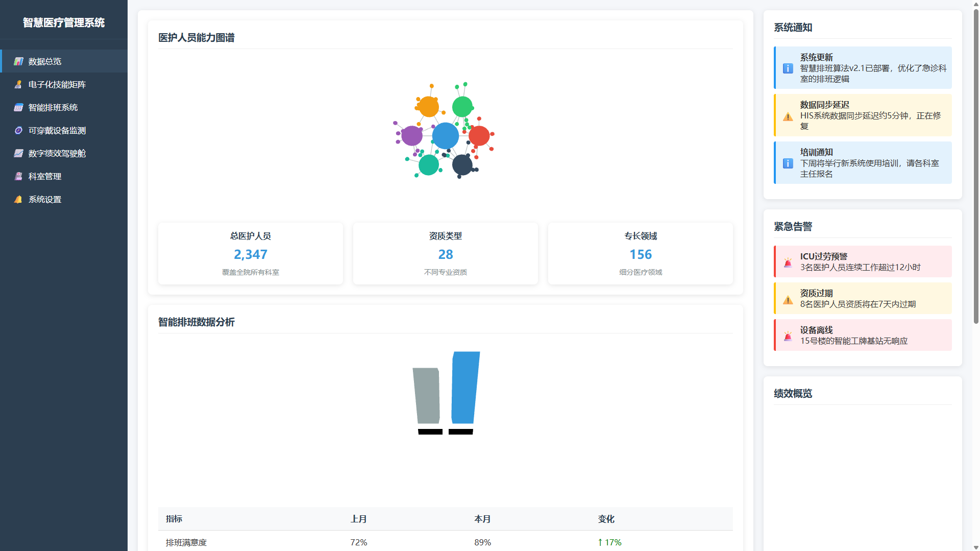Click the 科室管理 sidebar icon
980x551 pixels.
(18, 176)
